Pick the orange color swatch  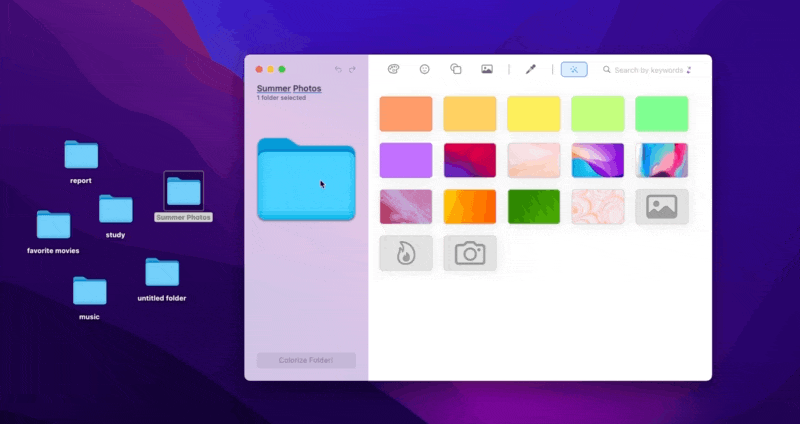click(x=406, y=114)
